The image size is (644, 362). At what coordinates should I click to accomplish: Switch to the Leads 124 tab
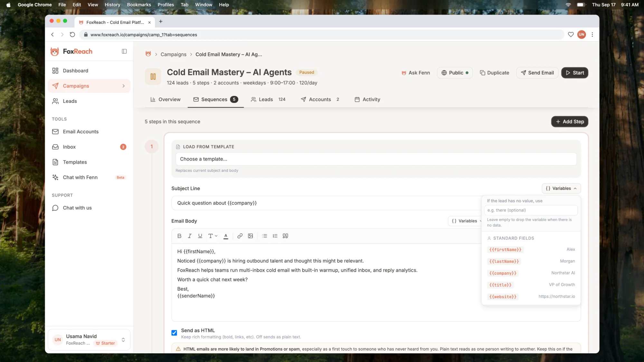click(x=268, y=99)
